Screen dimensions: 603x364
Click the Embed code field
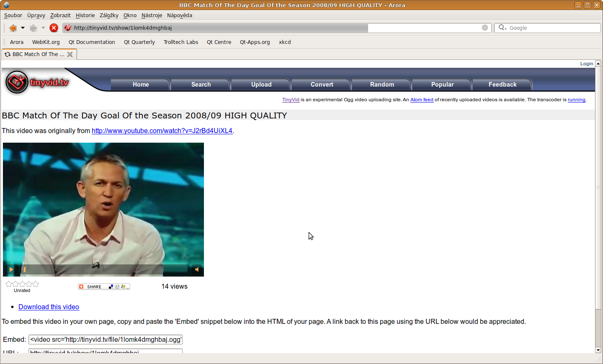tap(106, 340)
